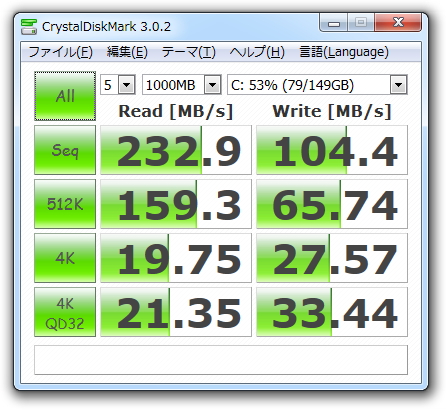Select the 4K QD32 write value 33.44
The height and width of the screenshot is (410, 446).
coord(332,312)
